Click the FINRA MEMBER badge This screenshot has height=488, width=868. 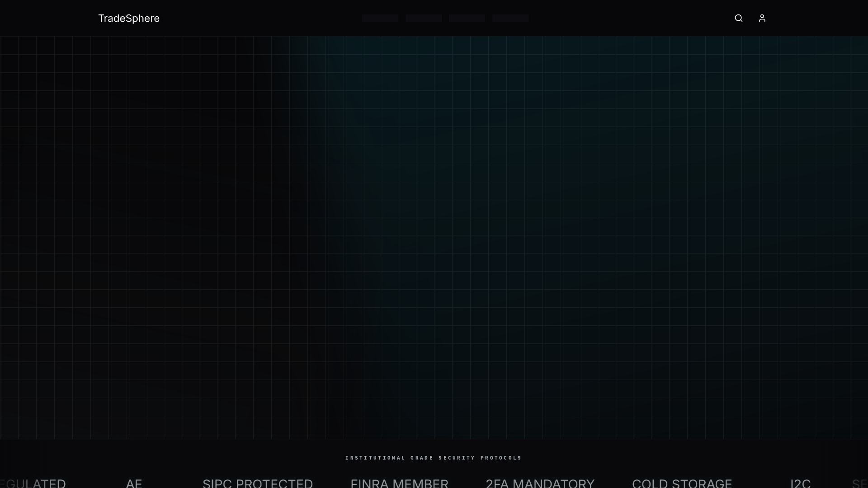[399, 483]
